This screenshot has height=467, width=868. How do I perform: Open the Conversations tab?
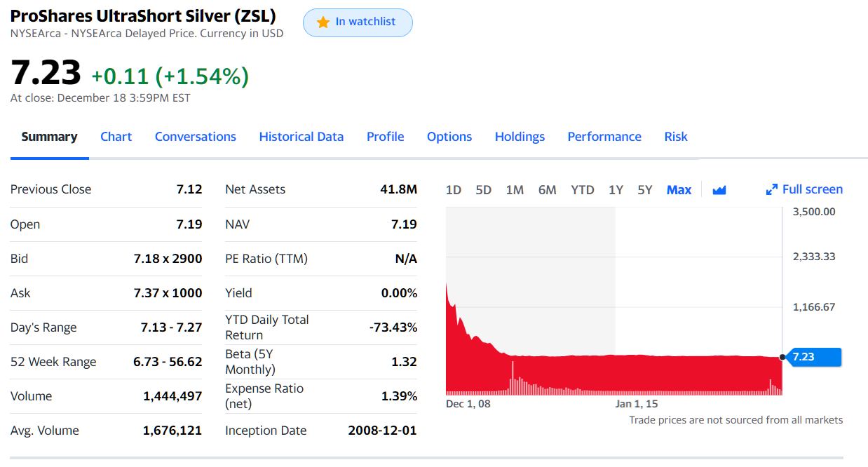point(196,137)
